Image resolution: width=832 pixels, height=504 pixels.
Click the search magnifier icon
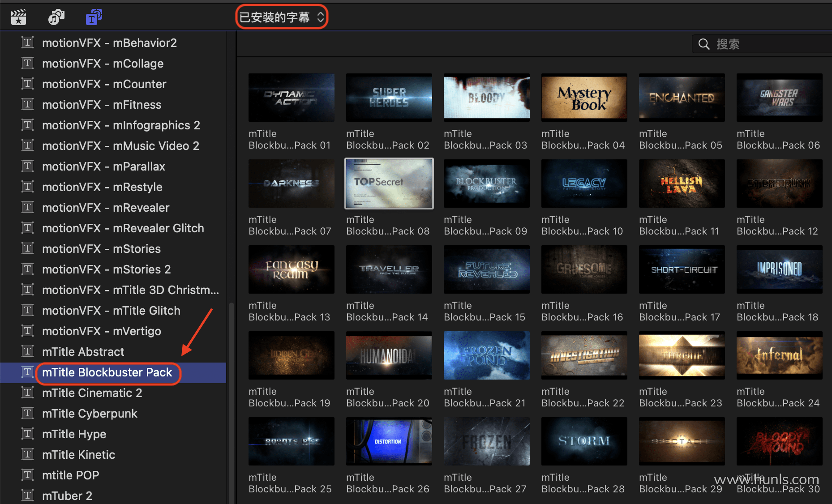[x=703, y=44]
